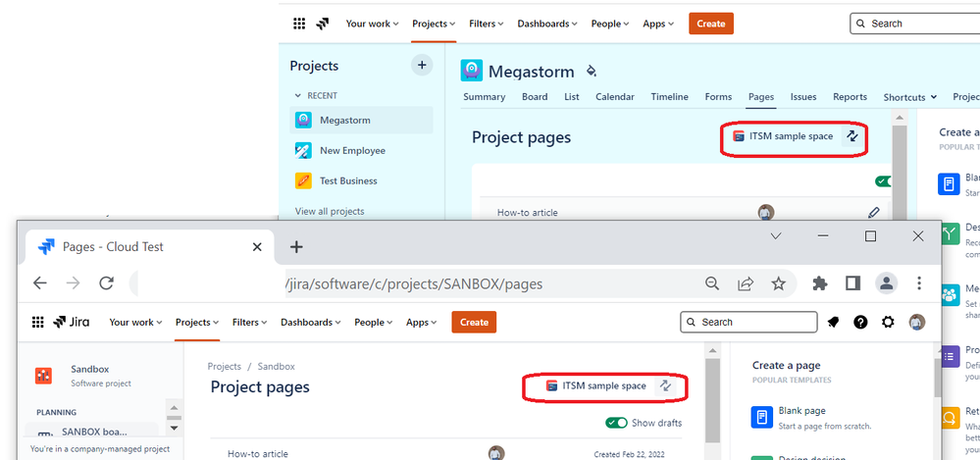
Task: Open app switcher grid in Megastorm window
Action: (299, 24)
